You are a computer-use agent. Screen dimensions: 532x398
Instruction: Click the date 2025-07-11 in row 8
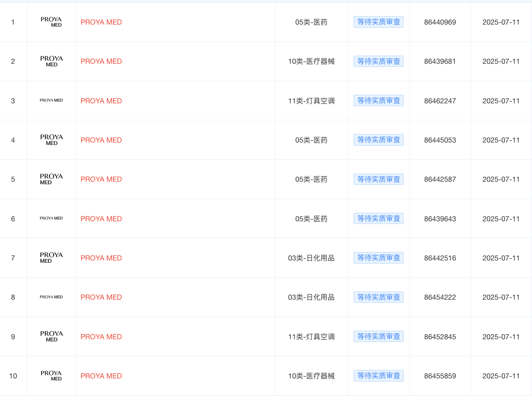click(x=501, y=297)
